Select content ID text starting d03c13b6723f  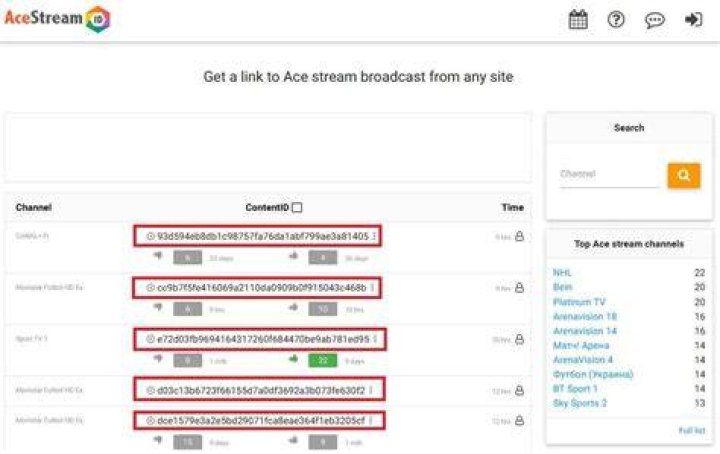coord(261,391)
